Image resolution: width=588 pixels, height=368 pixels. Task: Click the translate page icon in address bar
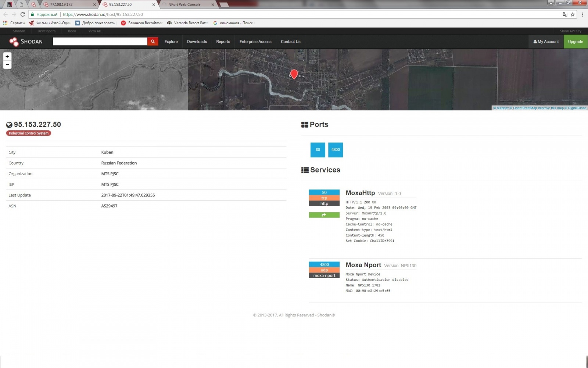tap(565, 14)
